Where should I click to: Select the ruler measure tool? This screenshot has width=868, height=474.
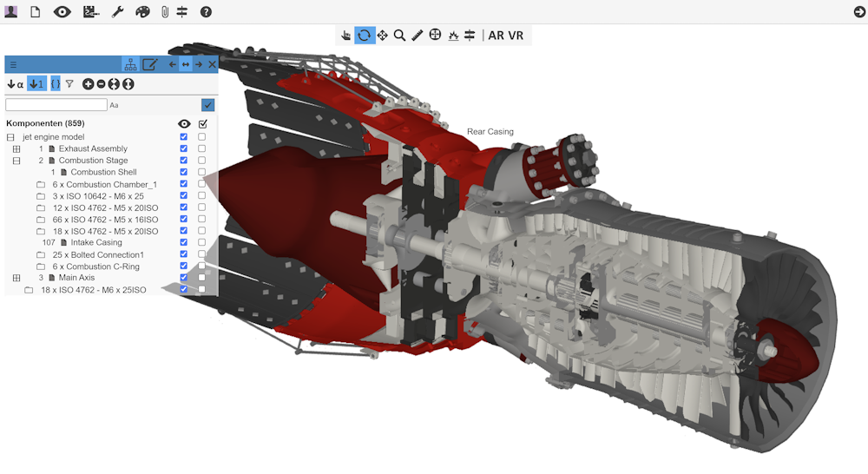point(417,36)
